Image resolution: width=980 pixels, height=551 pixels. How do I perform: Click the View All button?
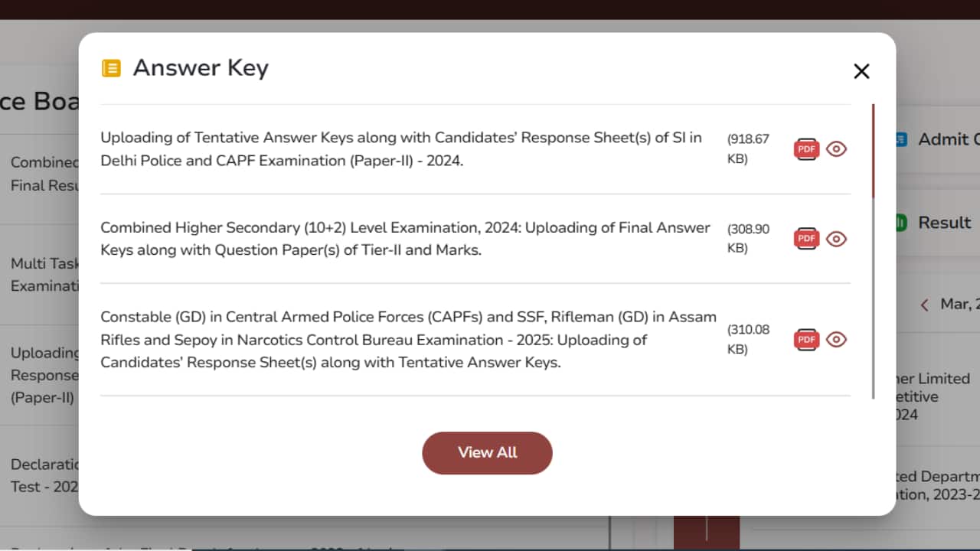pos(487,452)
